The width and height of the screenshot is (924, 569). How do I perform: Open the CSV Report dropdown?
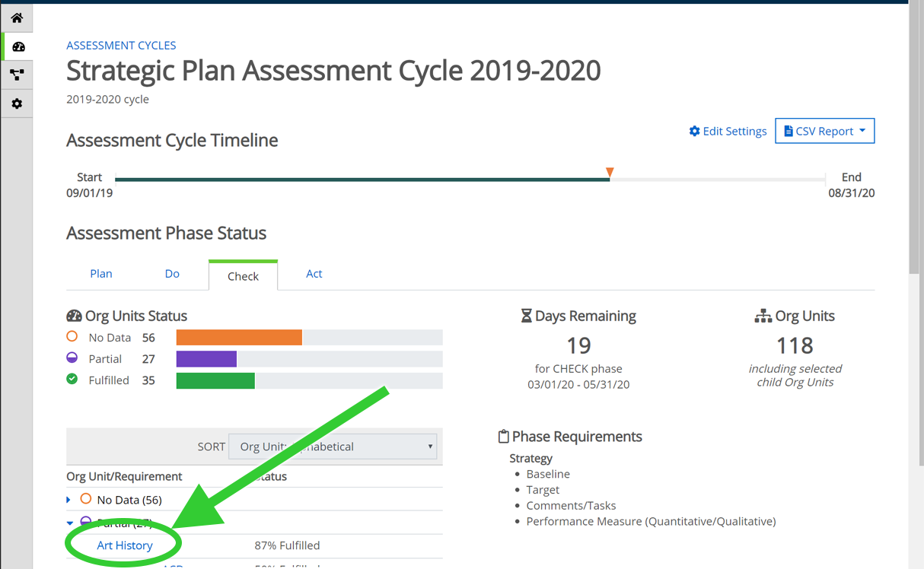coord(824,131)
